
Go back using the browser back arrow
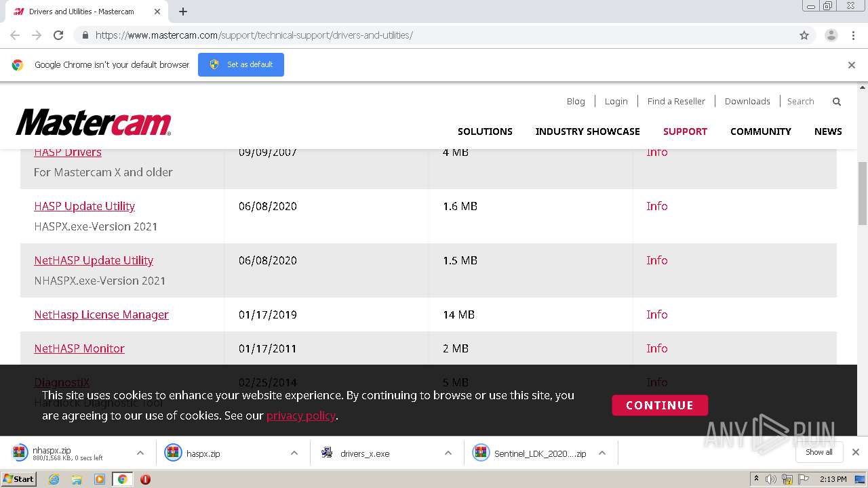pyautogui.click(x=15, y=35)
